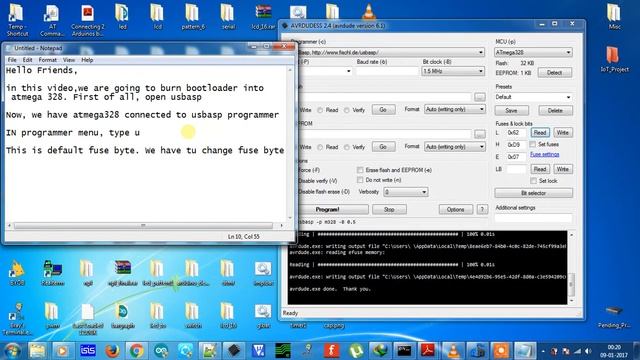Click Write button for lock bits LB

(x=562, y=169)
